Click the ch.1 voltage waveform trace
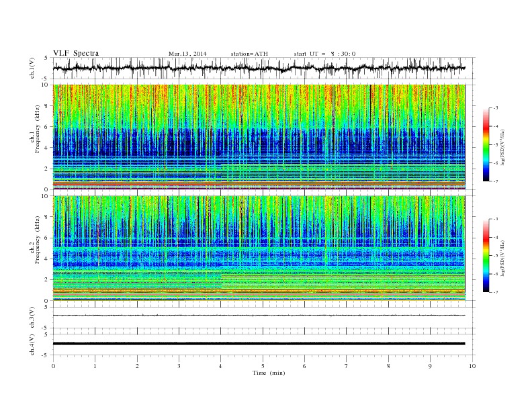The height and width of the screenshot is (411, 532). [259, 68]
